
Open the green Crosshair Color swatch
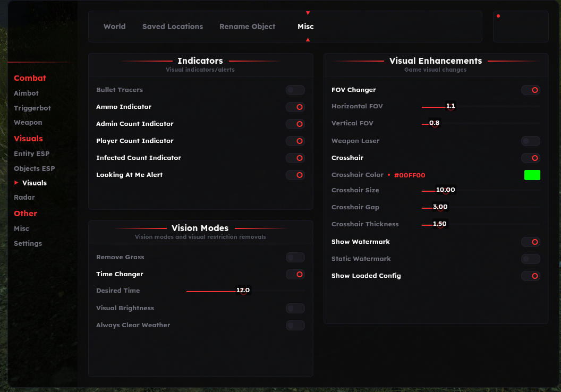point(532,175)
